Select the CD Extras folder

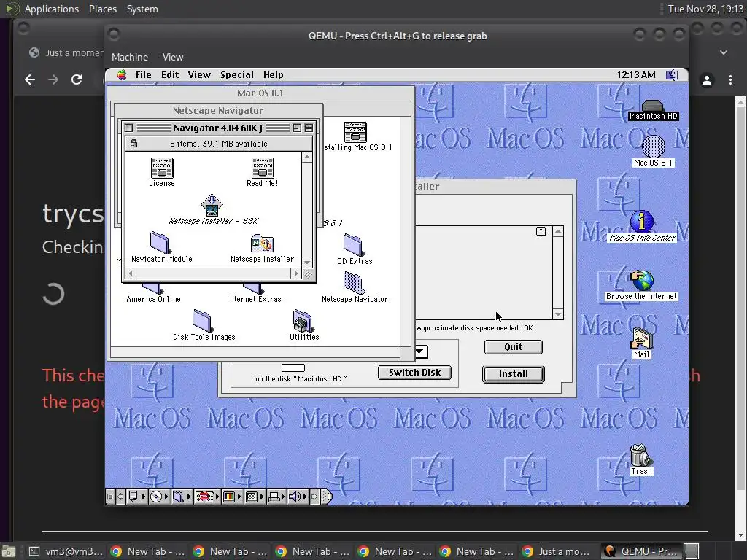(354, 245)
